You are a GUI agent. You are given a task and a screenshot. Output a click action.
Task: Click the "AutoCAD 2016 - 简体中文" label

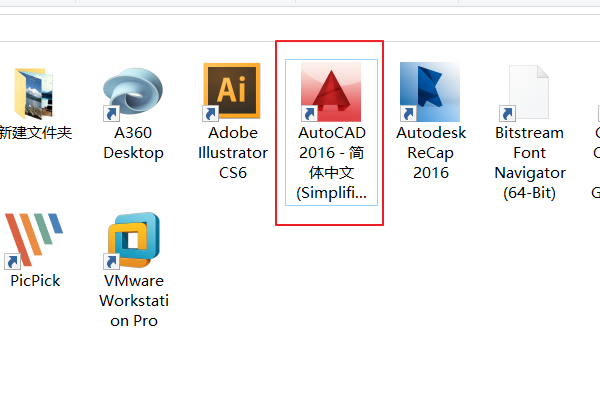click(x=332, y=163)
